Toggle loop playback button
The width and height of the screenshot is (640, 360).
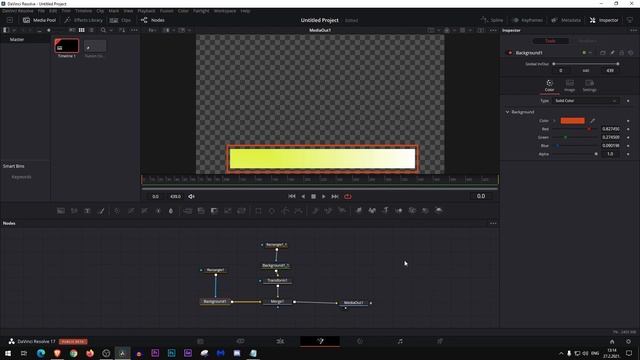(x=348, y=196)
